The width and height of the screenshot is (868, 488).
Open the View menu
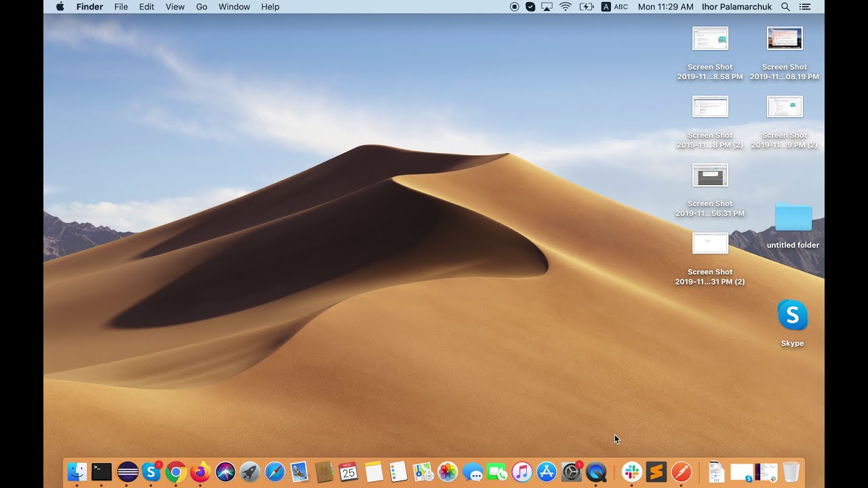175,7
